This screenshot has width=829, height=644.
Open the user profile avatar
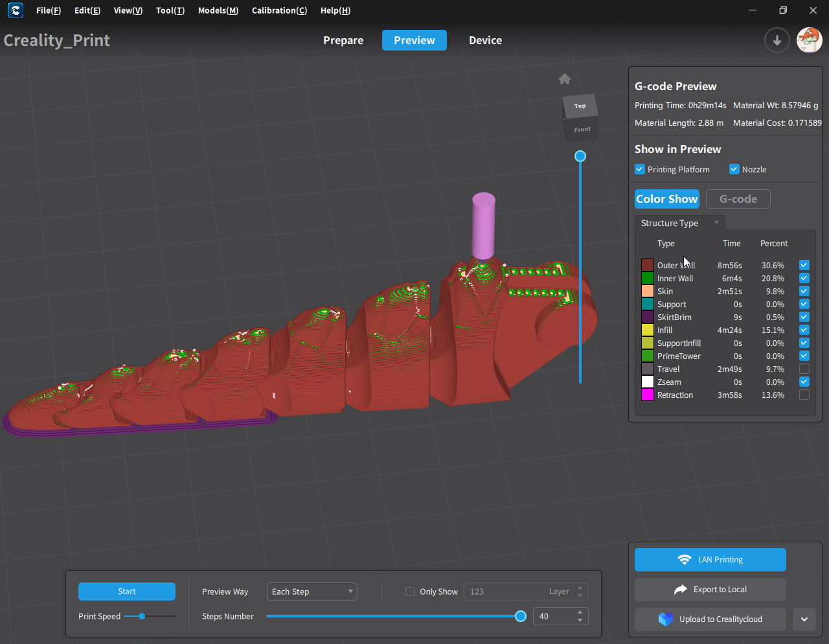[809, 40]
